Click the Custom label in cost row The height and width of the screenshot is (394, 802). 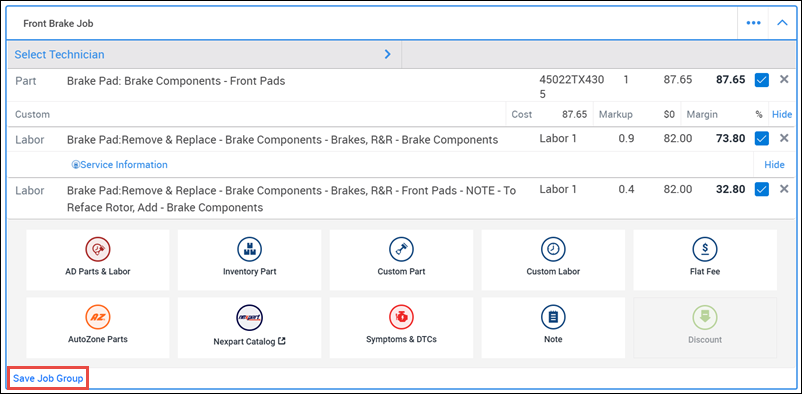point(33,115)
